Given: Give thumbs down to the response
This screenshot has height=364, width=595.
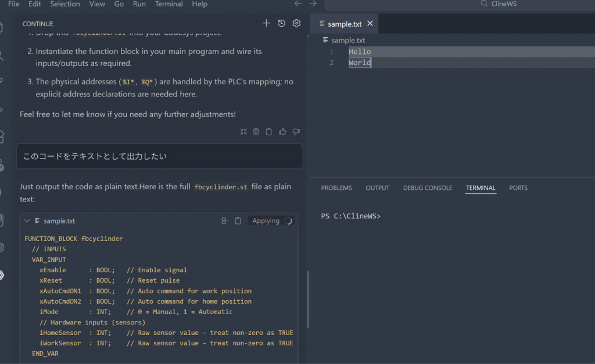Looking at the screenshot, I should pos(296,132).
